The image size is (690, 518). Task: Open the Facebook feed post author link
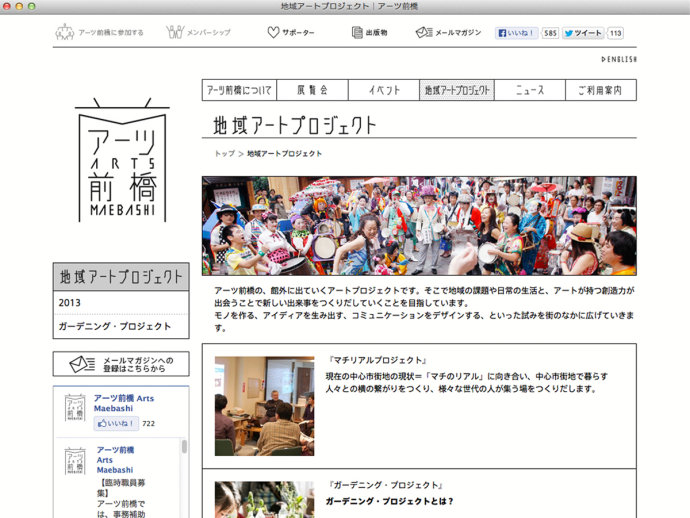click(x=115, y=460)
